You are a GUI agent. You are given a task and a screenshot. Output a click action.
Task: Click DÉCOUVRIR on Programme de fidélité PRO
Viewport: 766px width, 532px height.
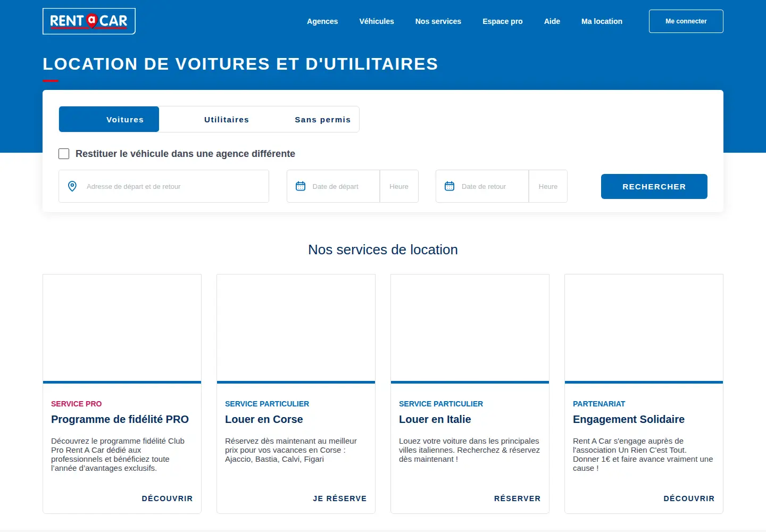tap(167, 498)
